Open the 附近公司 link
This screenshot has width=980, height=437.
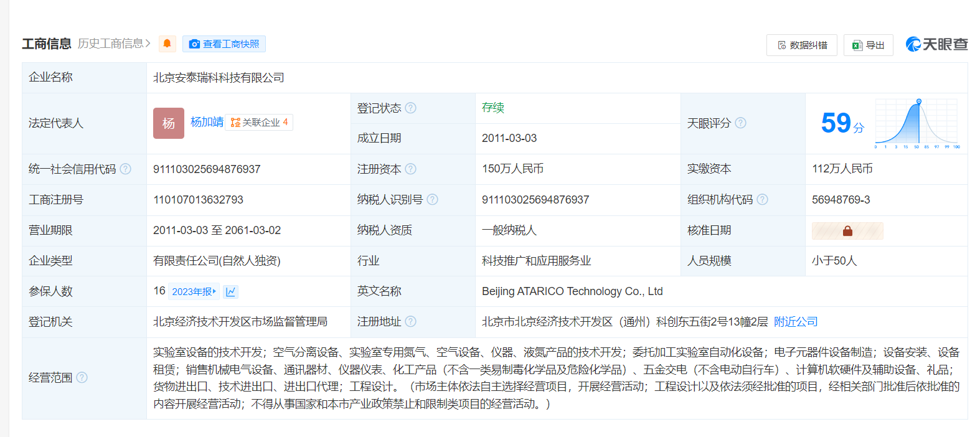[796, 322]
